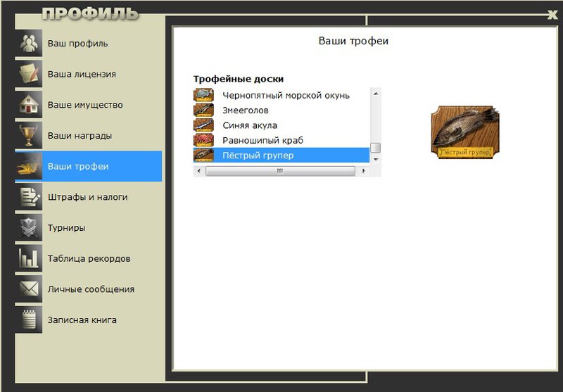Click the Пёстрый групер trophy board image
The image size is (563, 392).
point(465,132)
